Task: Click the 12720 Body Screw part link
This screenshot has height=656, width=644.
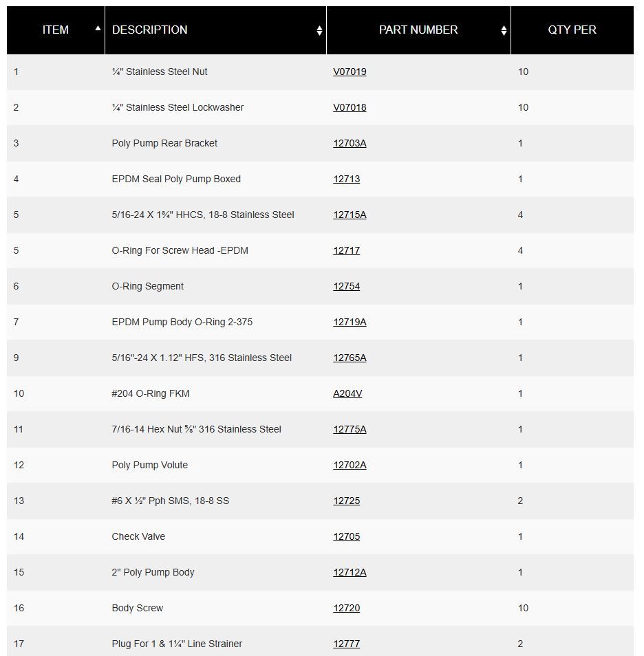Action: coord(347,608)
